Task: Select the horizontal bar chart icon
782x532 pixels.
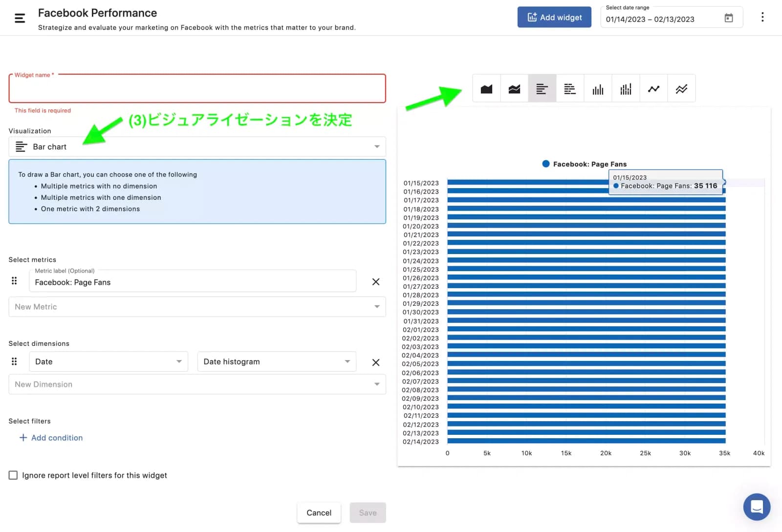Action: coord(542,89)
